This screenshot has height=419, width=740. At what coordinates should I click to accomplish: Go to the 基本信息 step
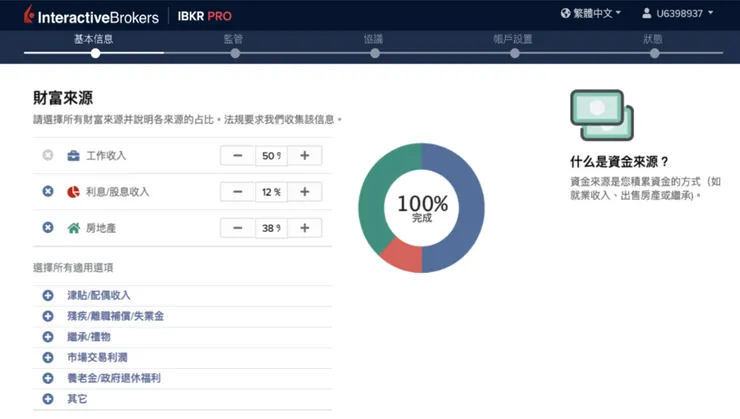pyautogui.click(x=93, y=39)
